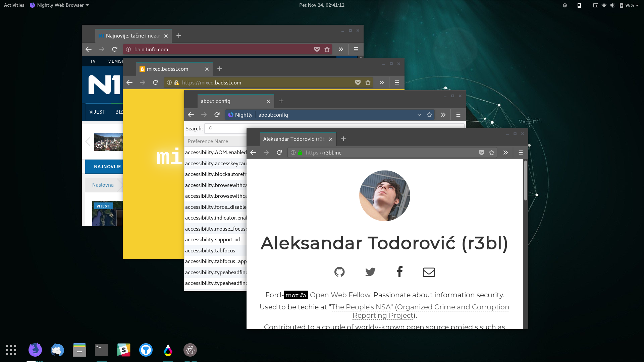The height and width of the screenshot is (362, 644).
Task: Click the file manager icon in taskbar
Action: pos(79,350)
